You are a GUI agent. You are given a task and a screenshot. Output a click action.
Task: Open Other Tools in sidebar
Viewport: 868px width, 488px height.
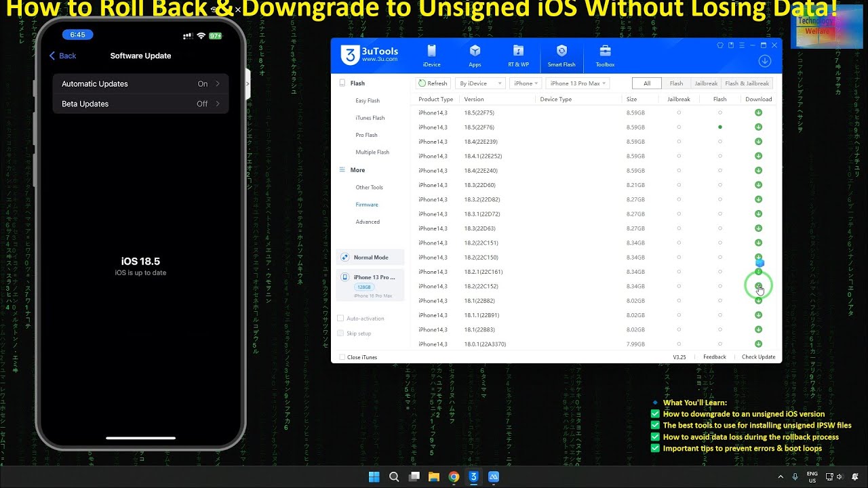tap(370, 187)
